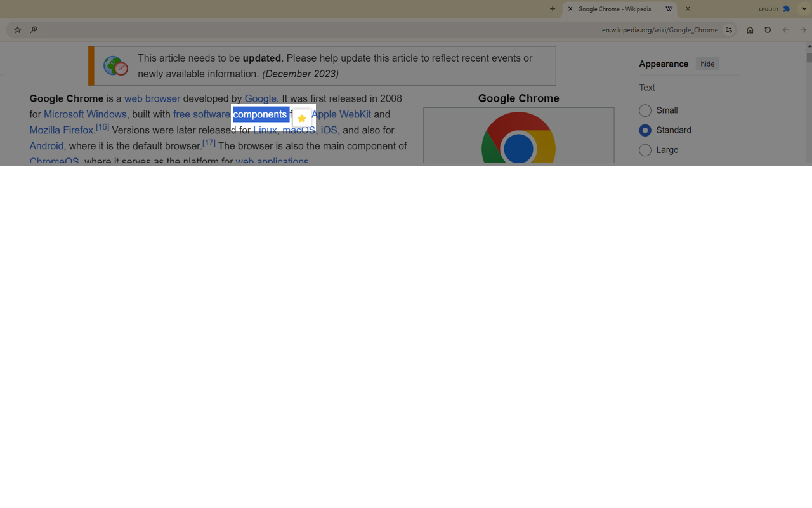Screen dimensions: 812x508
Task: Open the 'Google' link in the intro
Action: pyautogui.click(x=260, y=98)
